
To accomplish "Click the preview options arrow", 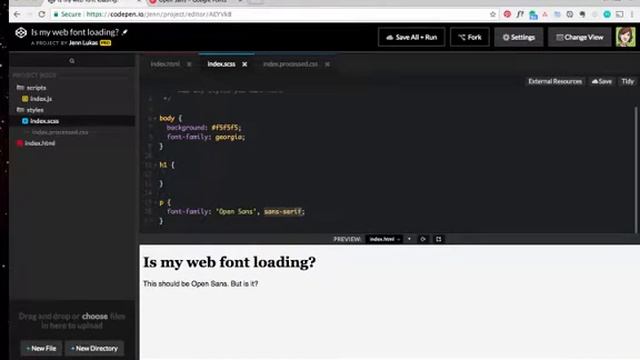I will tap(409, 239).
